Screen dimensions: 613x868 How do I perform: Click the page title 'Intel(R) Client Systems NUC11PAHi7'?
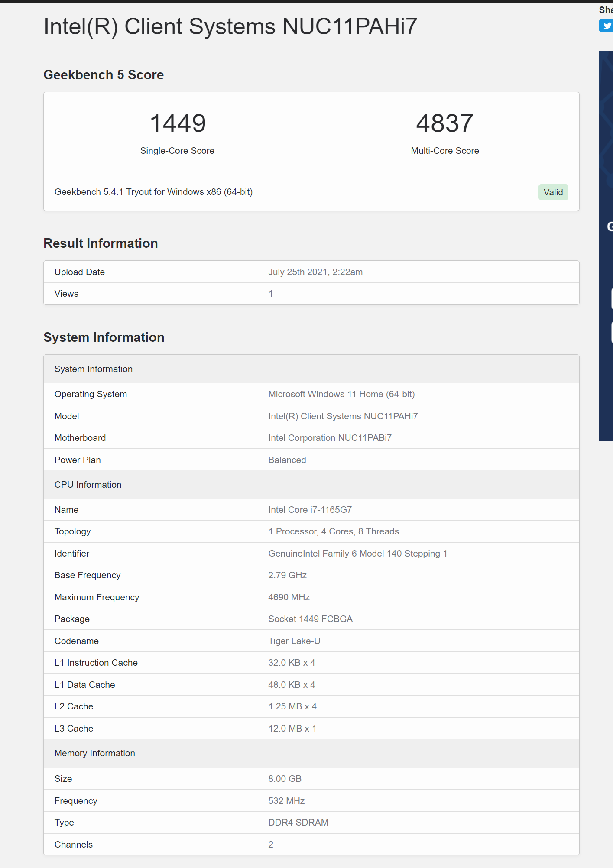click(230, 26)
